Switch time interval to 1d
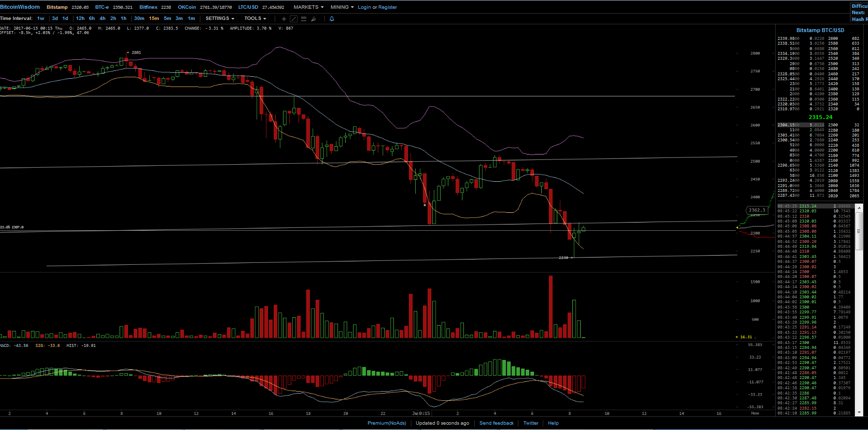The width and height of the screenshot is (868, 430). [x=65, y=18]
